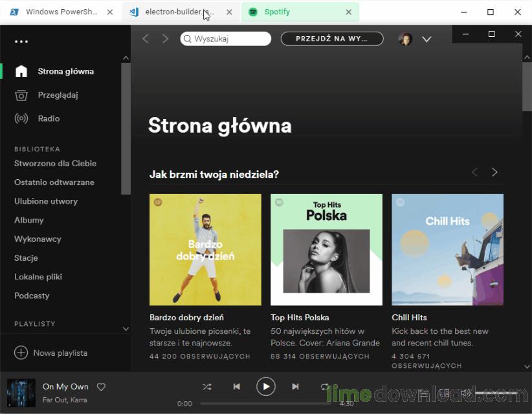Like On My Own with heart icon
The width and height of the screenshot is (532, 414).
pyautogui.click(x=101, y=387)
